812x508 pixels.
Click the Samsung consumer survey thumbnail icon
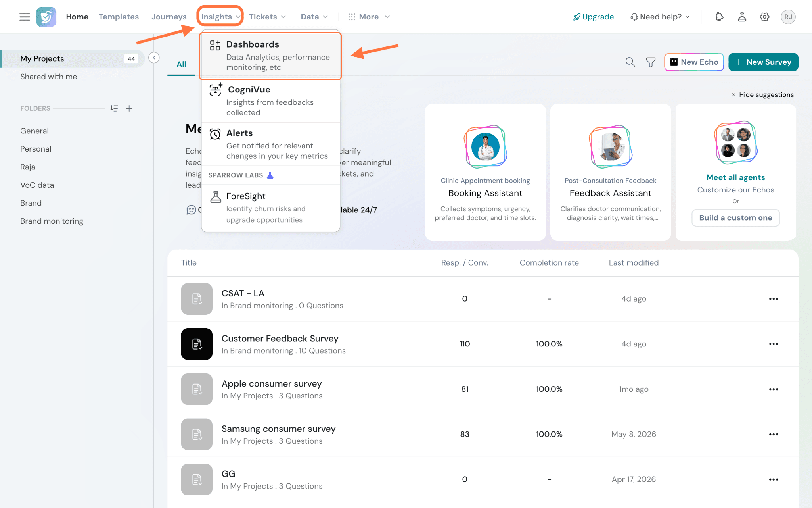tap(197, 434)
